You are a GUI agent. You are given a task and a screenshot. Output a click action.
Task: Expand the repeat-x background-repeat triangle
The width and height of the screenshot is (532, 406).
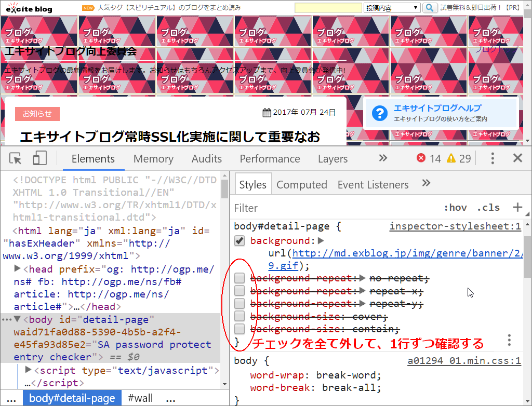[x=362, y=291]
